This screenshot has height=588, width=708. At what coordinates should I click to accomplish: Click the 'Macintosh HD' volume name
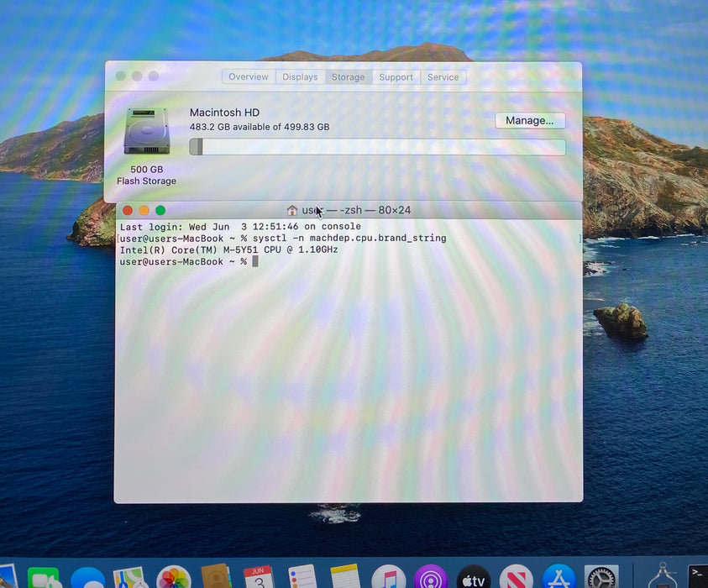pyautogui.click(x=224, y=113)
